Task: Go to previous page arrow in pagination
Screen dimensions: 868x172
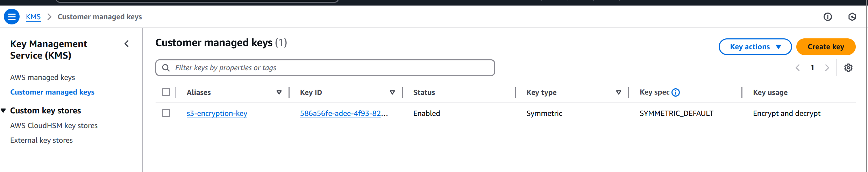Action: click(x=798, y=68)
